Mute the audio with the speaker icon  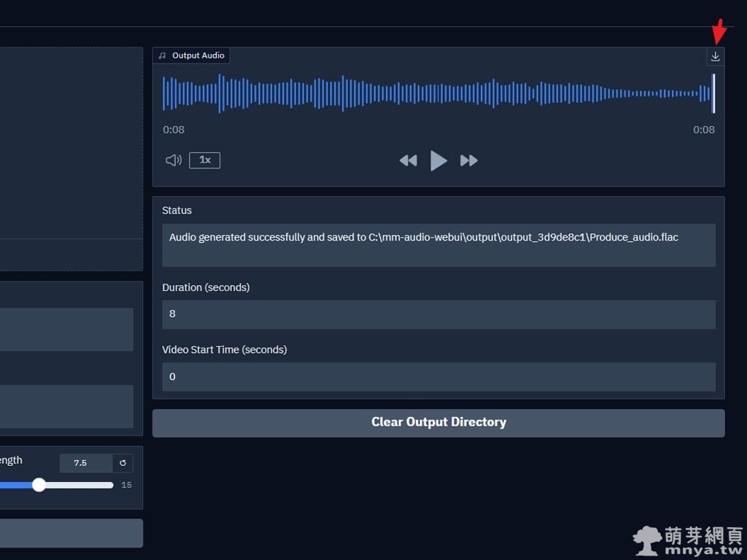click(x=173, y=160)
